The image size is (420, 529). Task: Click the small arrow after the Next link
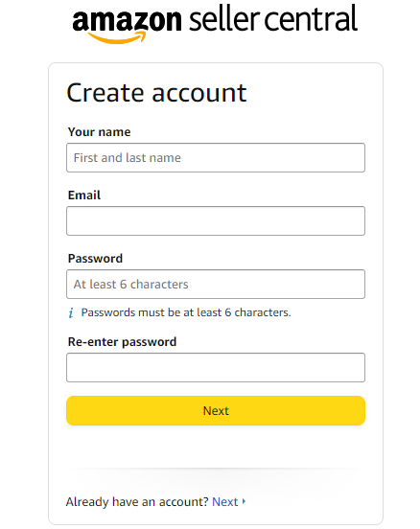click(x=244, y=501)
